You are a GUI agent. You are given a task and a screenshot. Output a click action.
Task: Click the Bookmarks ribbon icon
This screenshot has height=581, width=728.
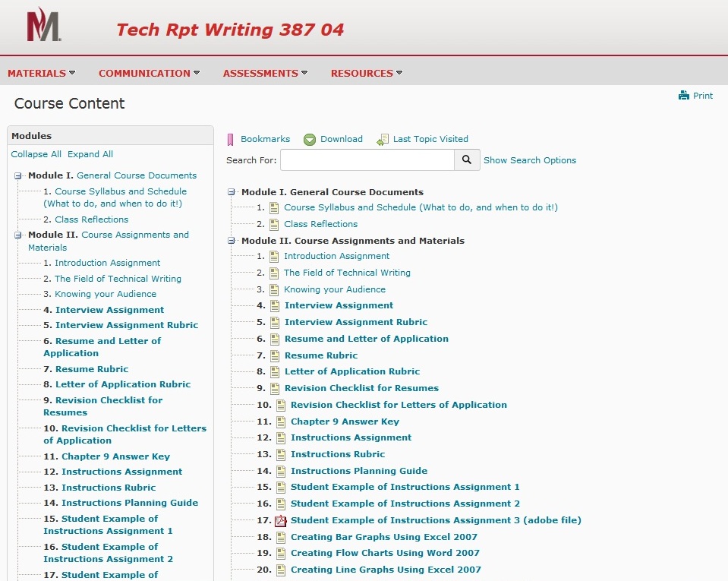231,140
